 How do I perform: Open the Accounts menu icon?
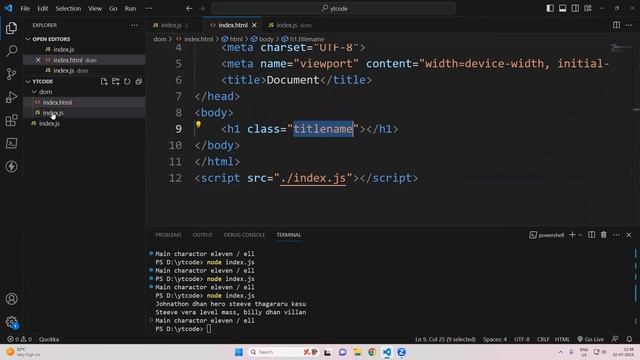tap(11, 299)
